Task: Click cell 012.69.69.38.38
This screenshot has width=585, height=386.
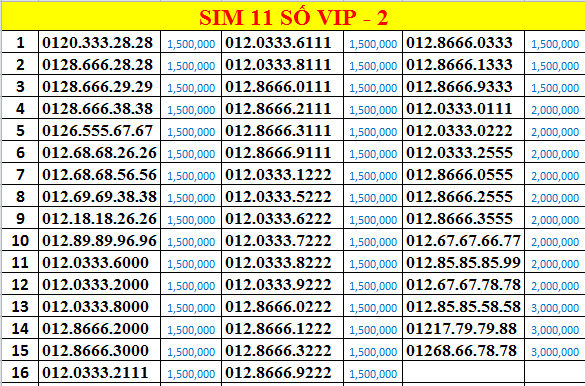Action: [x=99, y=197]
